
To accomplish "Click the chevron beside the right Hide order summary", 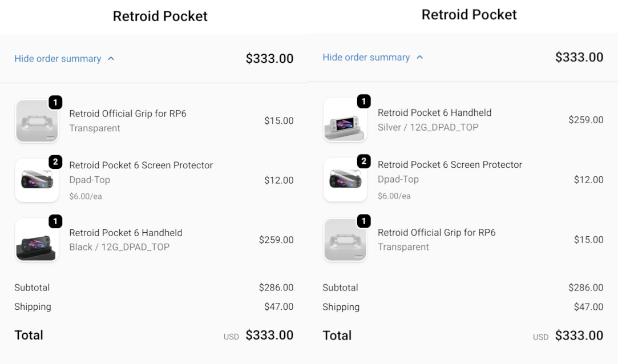I will (420, 58).
